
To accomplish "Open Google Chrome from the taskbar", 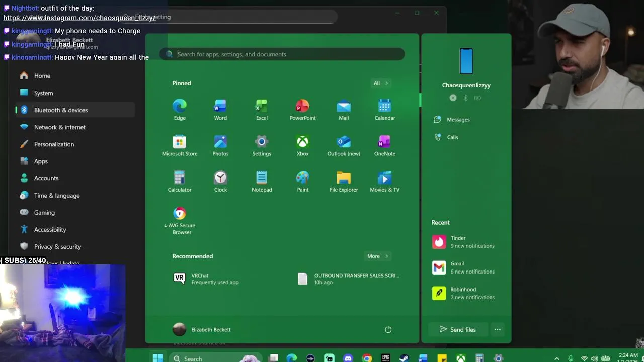I will point(367,358).
